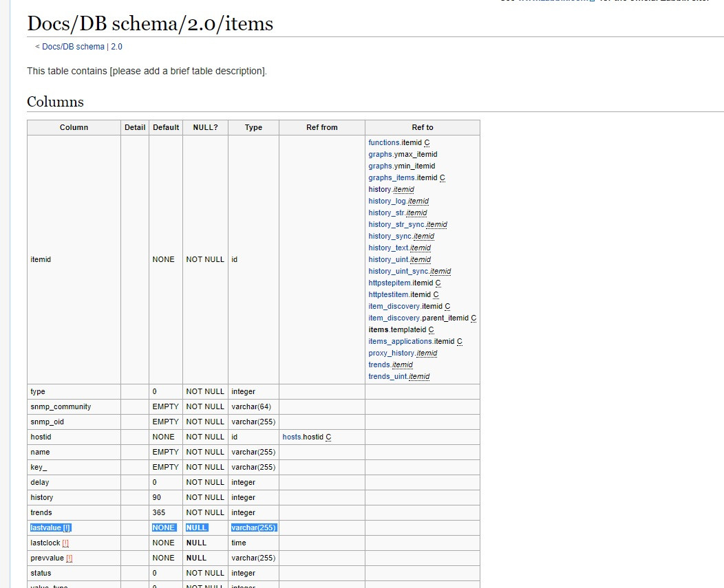Screen dimensions: 724x588
Task: Click the status column name cell
Action: [x=74, y=573]
